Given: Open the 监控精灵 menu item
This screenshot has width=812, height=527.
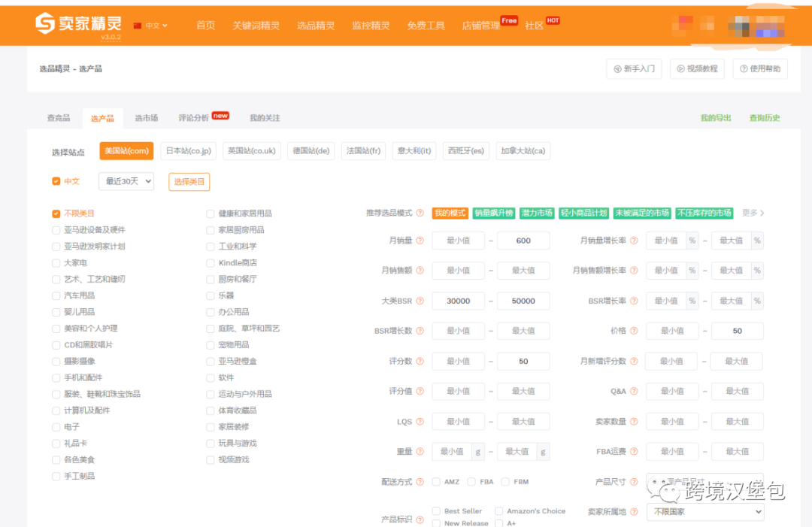Looking at the screenshot, I should pyautogui.click(x=374, y=25).
